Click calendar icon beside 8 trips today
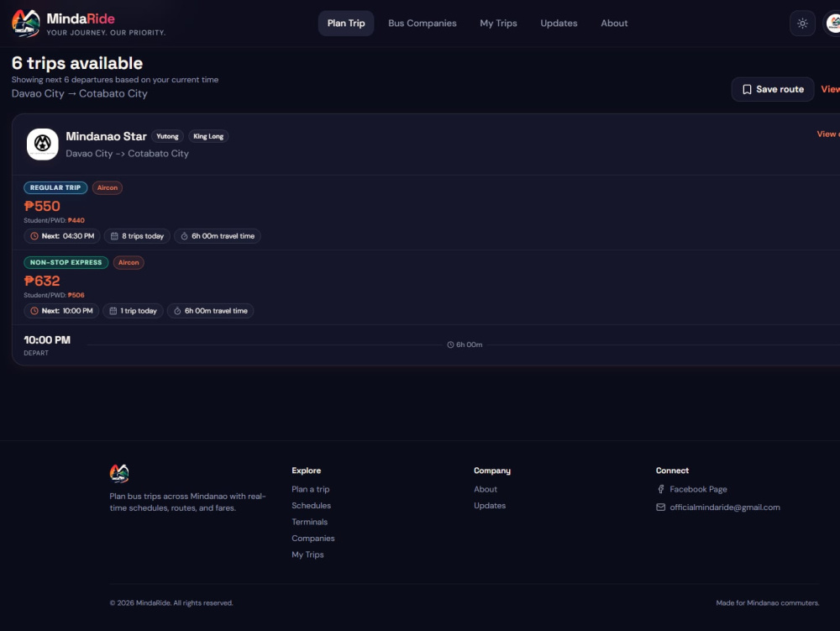 (x=114, y=236)
